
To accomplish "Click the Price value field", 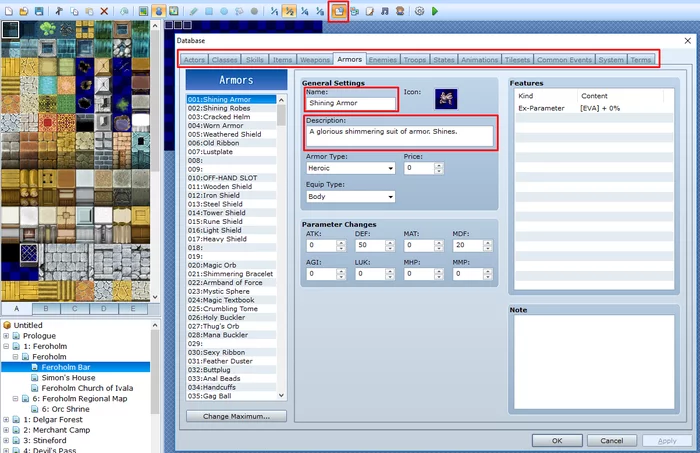I will coord(419,168).
